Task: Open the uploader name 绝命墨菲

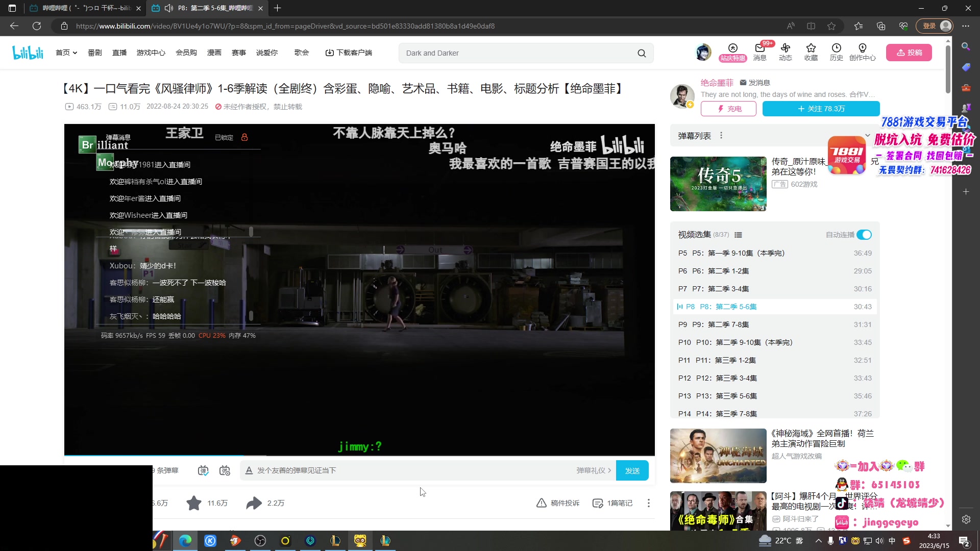Action: 717,83
